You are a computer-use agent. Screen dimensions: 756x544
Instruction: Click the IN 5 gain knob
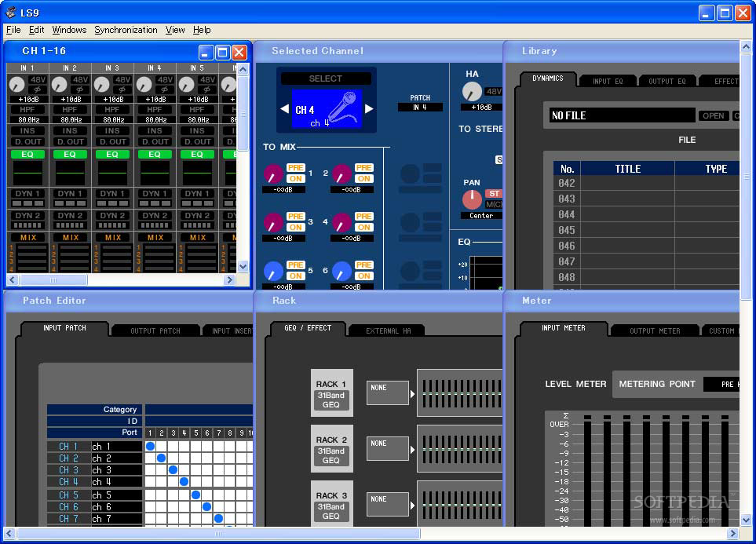click(x=187, y=85)
